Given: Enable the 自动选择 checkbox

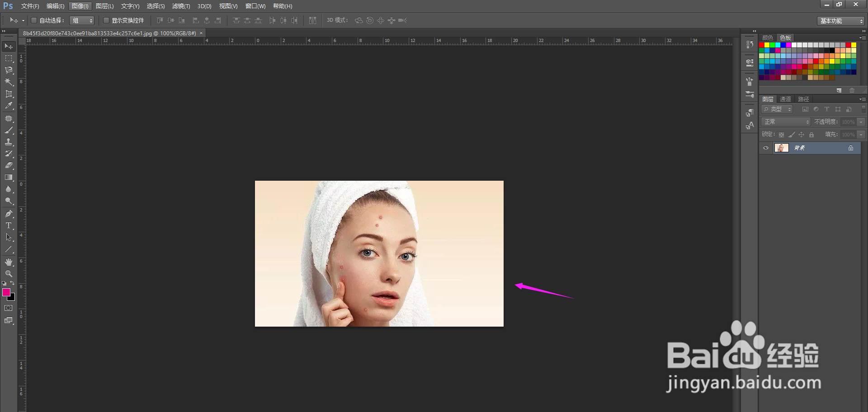Looking at the screenshot, I should (x=34, y=20).
